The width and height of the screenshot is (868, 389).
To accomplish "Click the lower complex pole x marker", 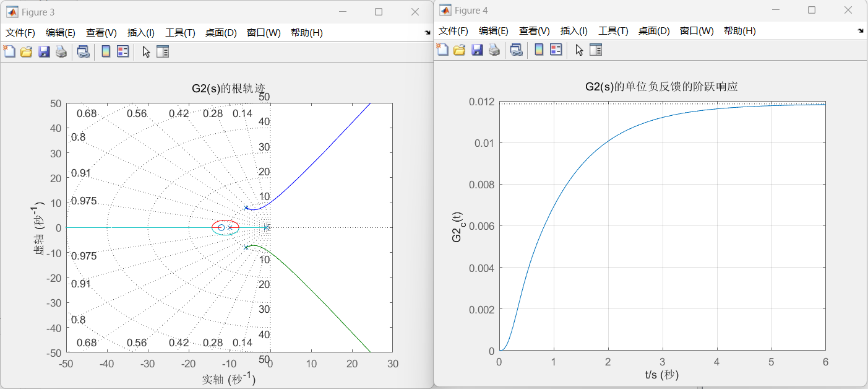I will point(246,247).
